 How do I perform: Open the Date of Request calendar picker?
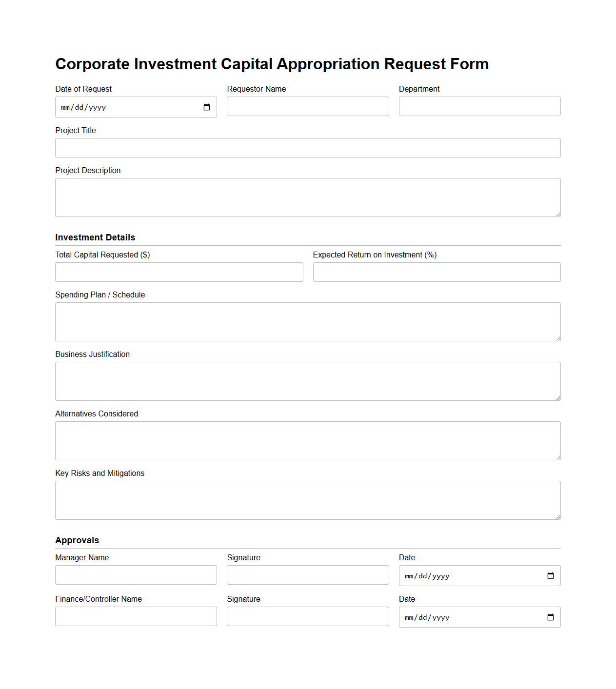206,107
